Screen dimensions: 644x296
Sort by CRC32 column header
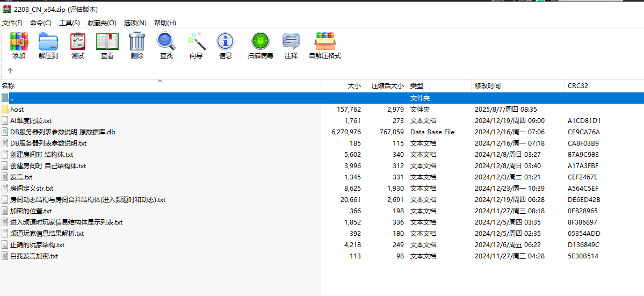point(604,86)
